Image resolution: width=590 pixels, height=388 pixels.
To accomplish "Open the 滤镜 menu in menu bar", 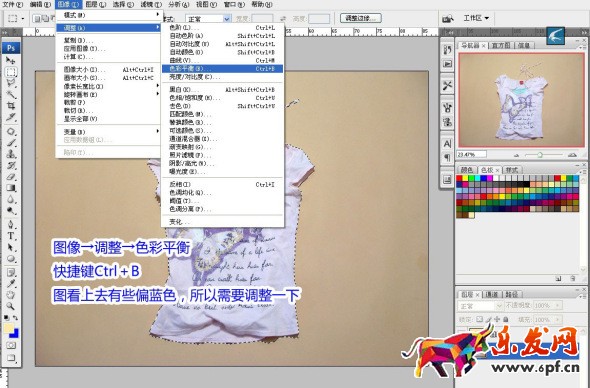I will coord(151,5).
